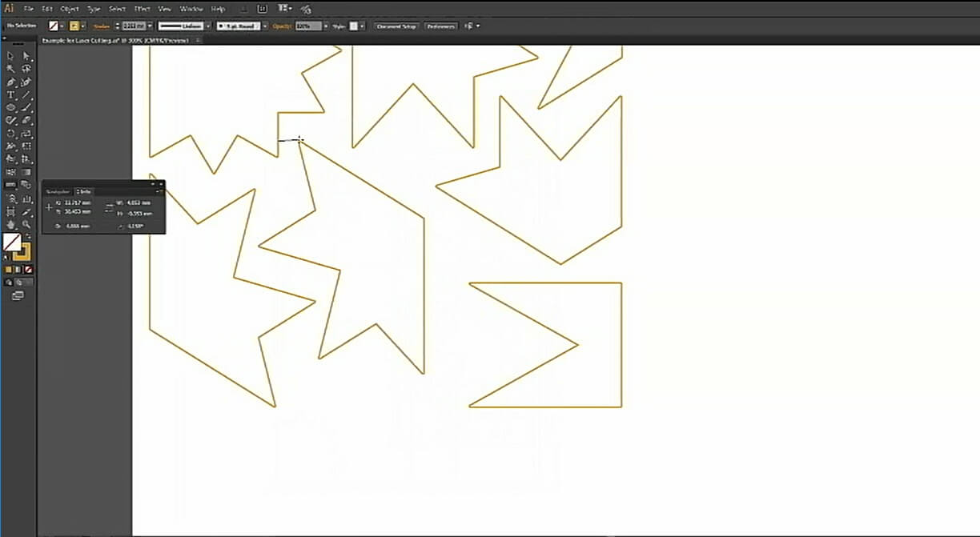Open the File menu
Image resolution: width=980 pixels, height=537 pixels.
point(28,9)
